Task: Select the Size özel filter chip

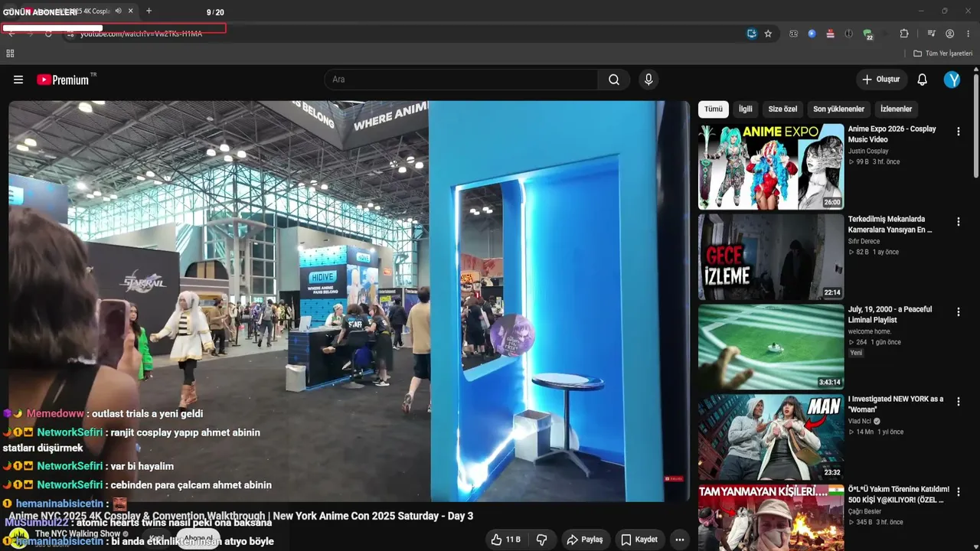Action: click(x=782, y=109)
